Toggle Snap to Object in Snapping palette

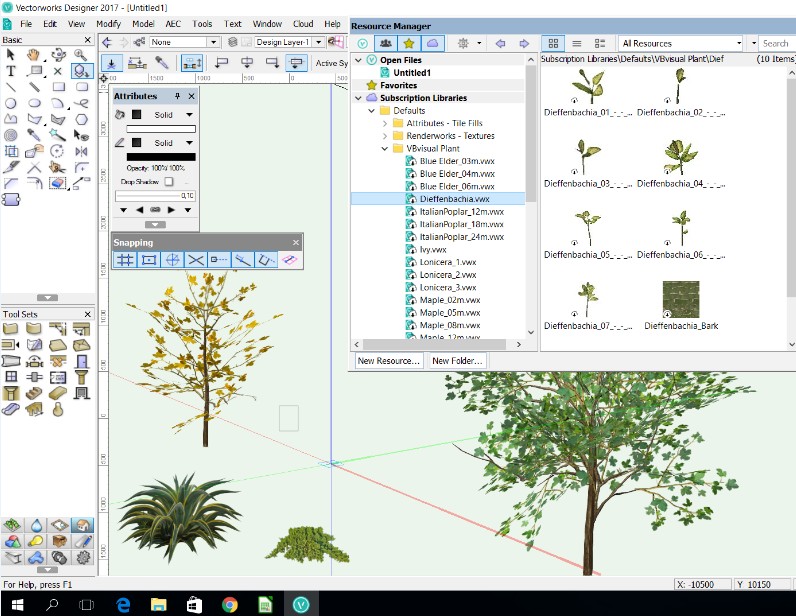click(149, 260)
